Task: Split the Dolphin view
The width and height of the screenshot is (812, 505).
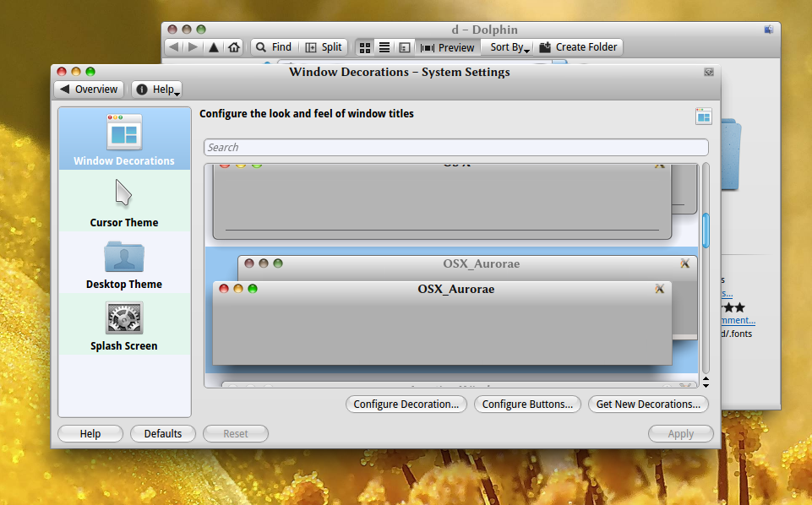Action: click(x=324, y=47)
